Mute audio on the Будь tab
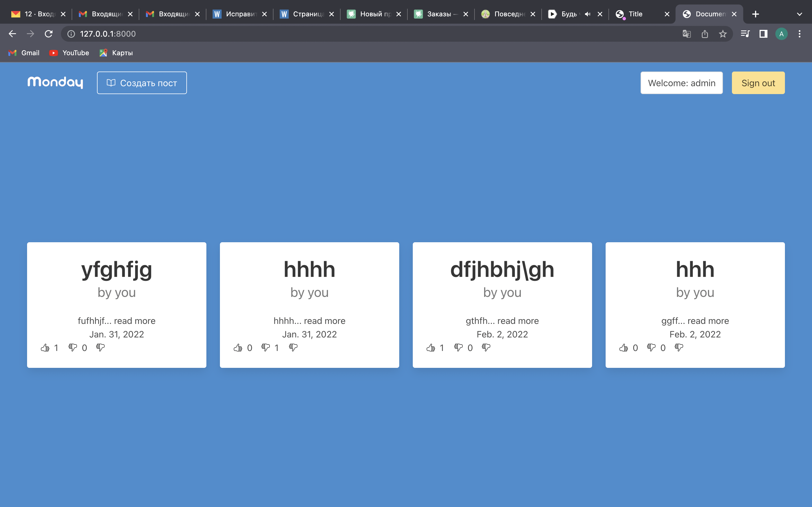Image resolution: width=812 pixels, height=507 pixels. 588,14
